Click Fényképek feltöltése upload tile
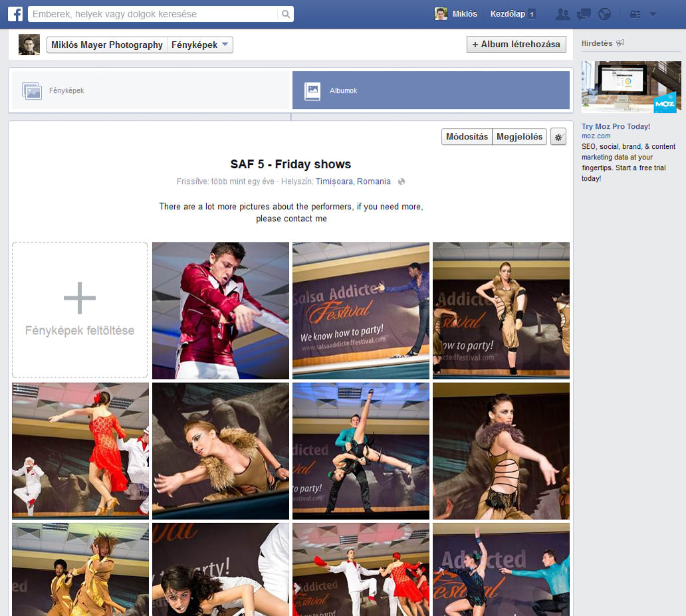 tap(80, 310)
